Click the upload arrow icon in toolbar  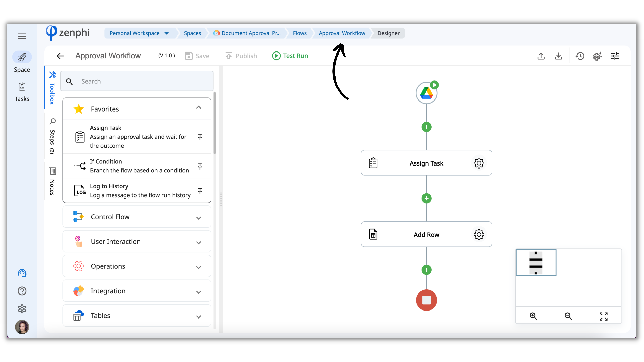(541, 56)
